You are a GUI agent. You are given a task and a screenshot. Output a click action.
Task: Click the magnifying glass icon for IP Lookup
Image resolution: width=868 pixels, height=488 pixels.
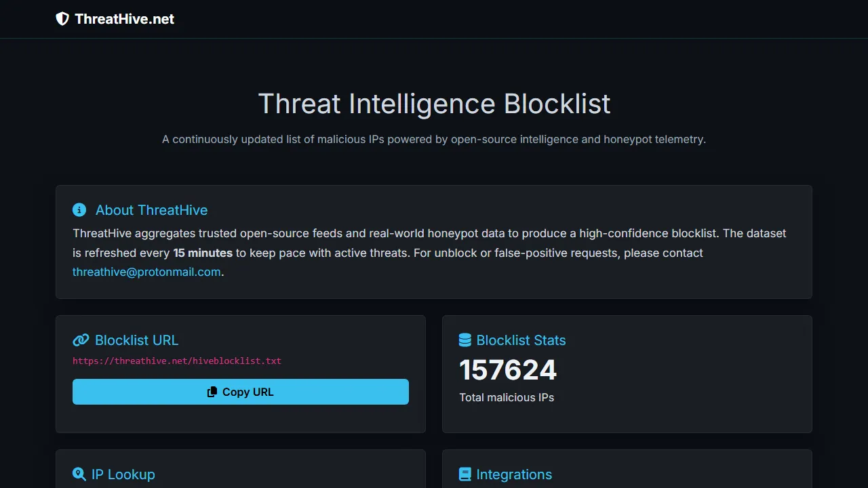79,474
